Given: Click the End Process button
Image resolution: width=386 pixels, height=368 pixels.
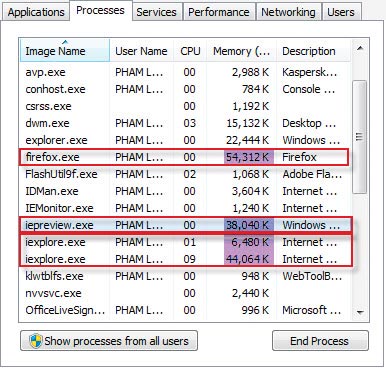Looking at the screenshot, I should tap(320, 341).
